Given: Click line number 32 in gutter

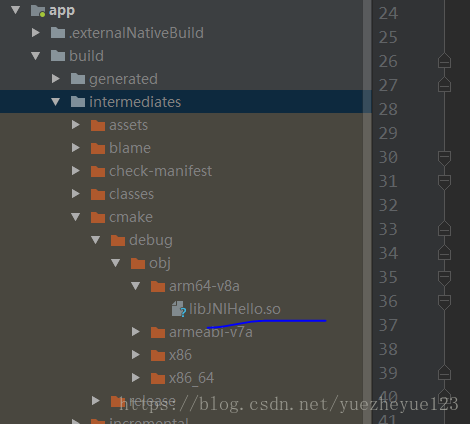Looking at the screenshot, I should coord(388,206).
